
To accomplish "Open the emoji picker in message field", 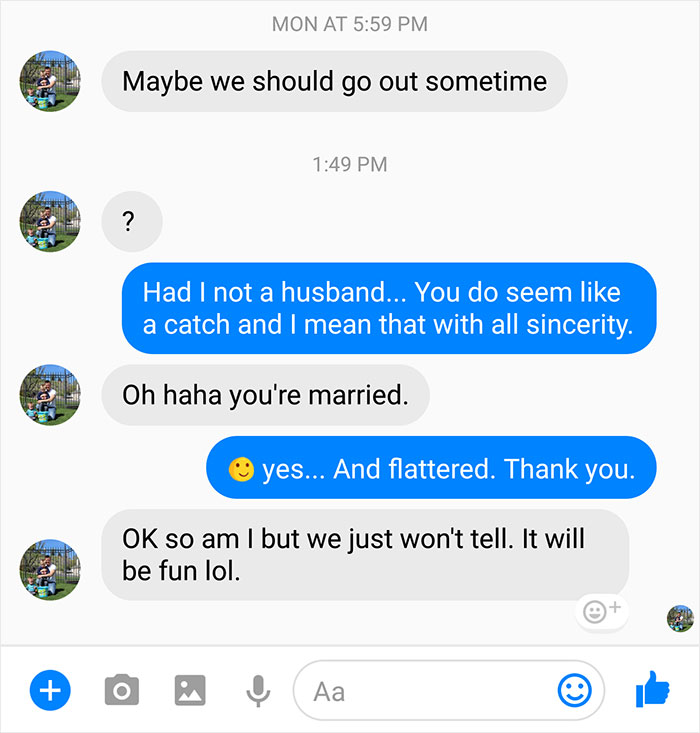I will coord(574,690).
